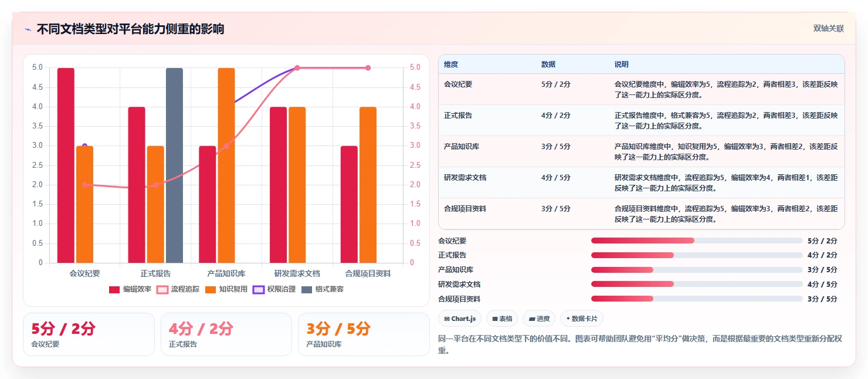Toggle the 编辑效率 legend item
The image size is (868, 379).
[x=130, y=289]
